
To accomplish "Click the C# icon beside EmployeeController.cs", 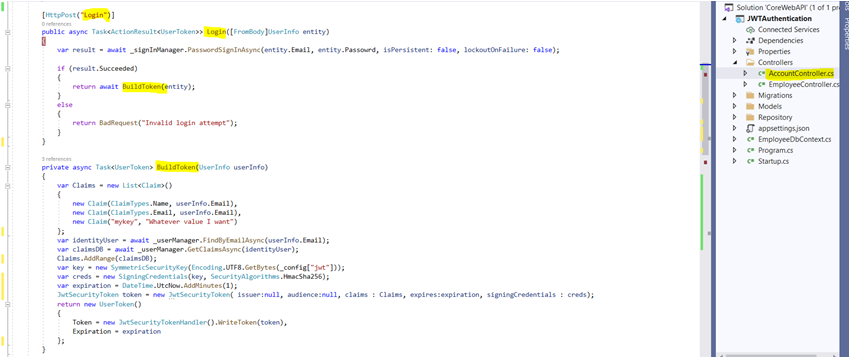I will (761, 84).
